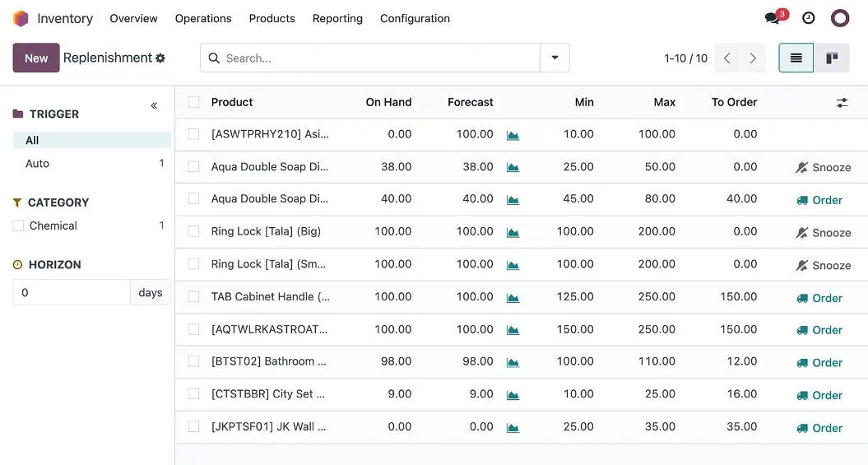Open forecast graph for AQTWLRKASTROAT row
This screenshot has width=868, height=465.
coord(513,330)
